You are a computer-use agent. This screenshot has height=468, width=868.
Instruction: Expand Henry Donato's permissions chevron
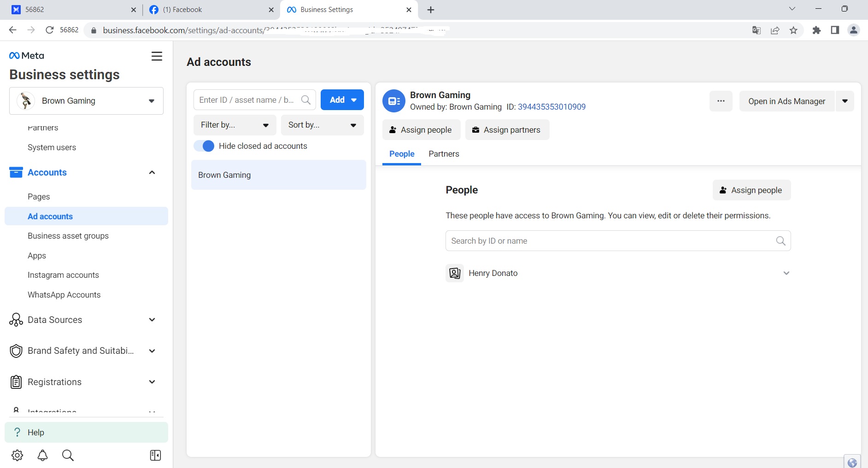pos(786,273)
